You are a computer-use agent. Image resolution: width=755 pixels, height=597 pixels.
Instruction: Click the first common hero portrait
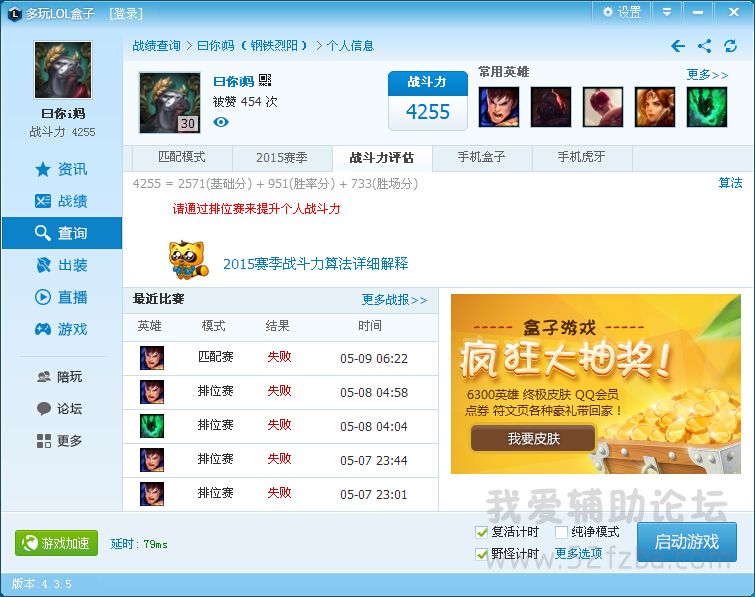point(499,107)
